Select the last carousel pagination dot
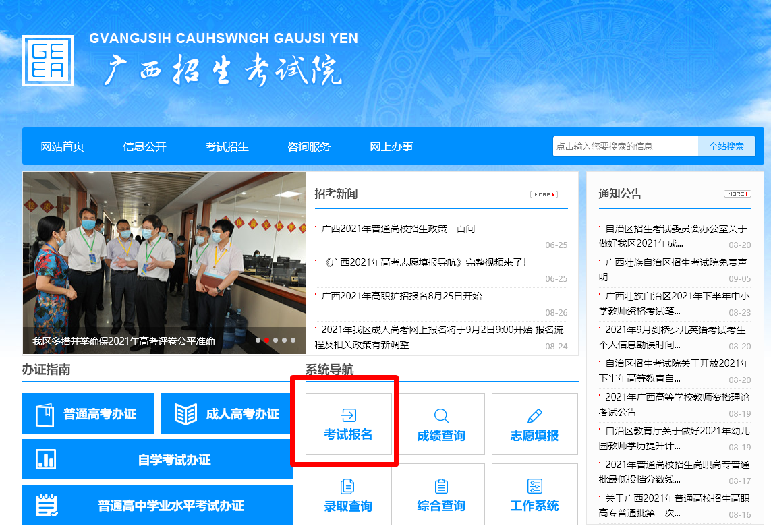The image size is (771, 532). coord(294,341)
